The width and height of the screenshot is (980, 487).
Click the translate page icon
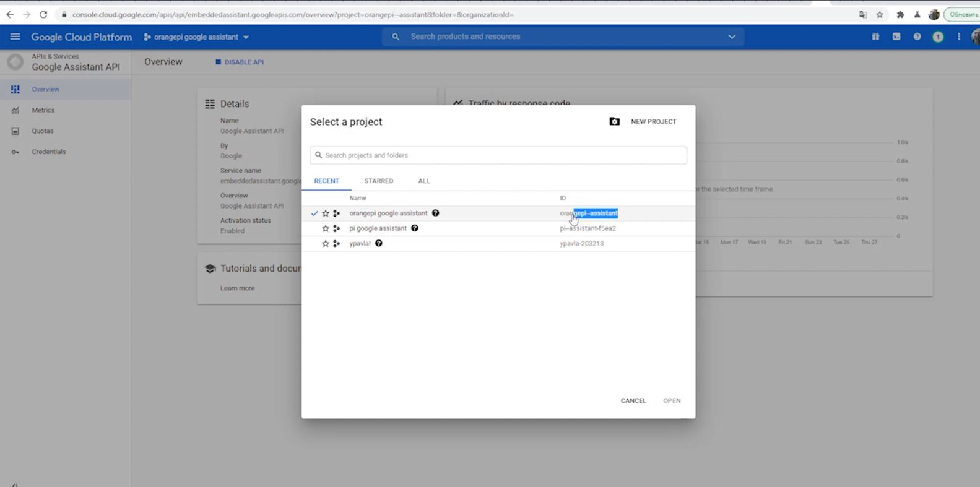[x=863, y=15]
